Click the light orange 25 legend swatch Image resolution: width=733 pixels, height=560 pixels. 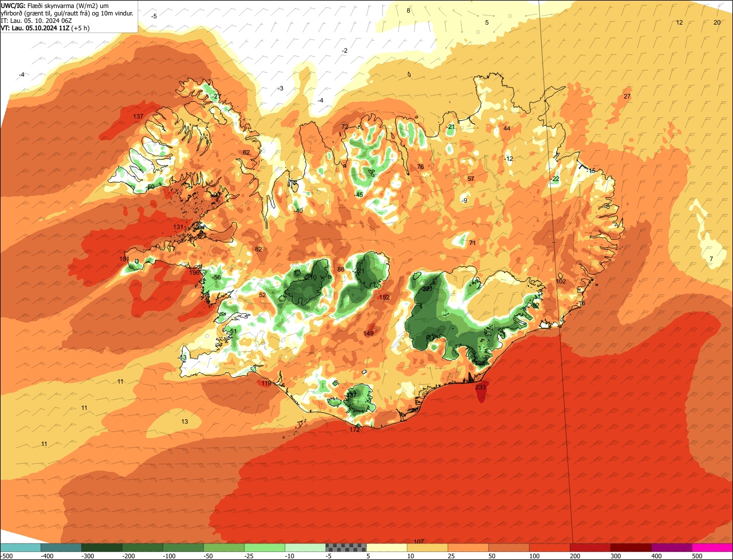468,547
